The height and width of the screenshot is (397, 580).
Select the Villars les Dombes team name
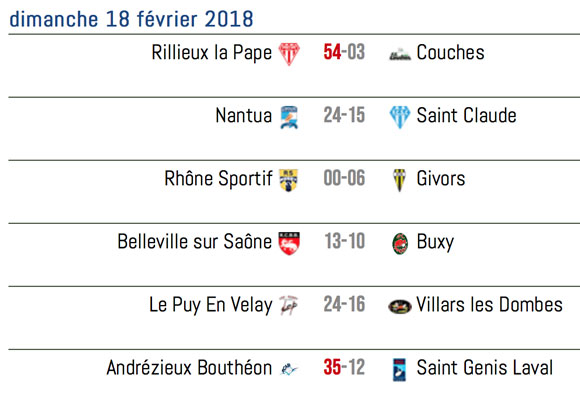(489, 305)
